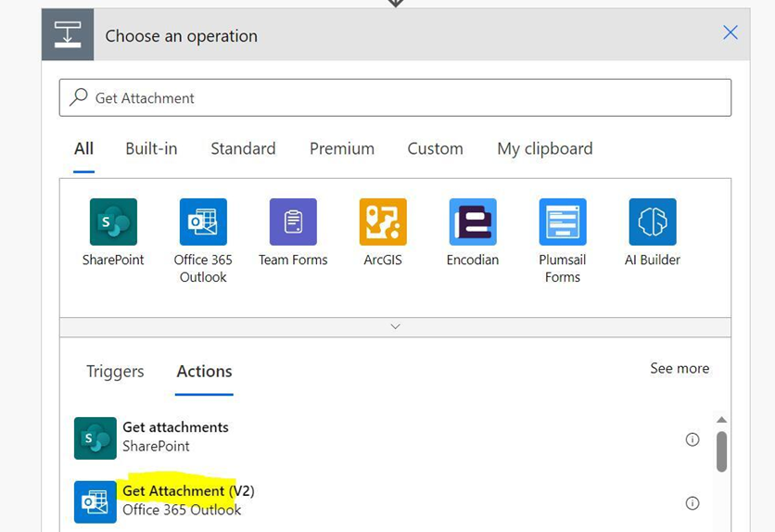Click Outlook icon beside Get Attachment (V2)

95,501
